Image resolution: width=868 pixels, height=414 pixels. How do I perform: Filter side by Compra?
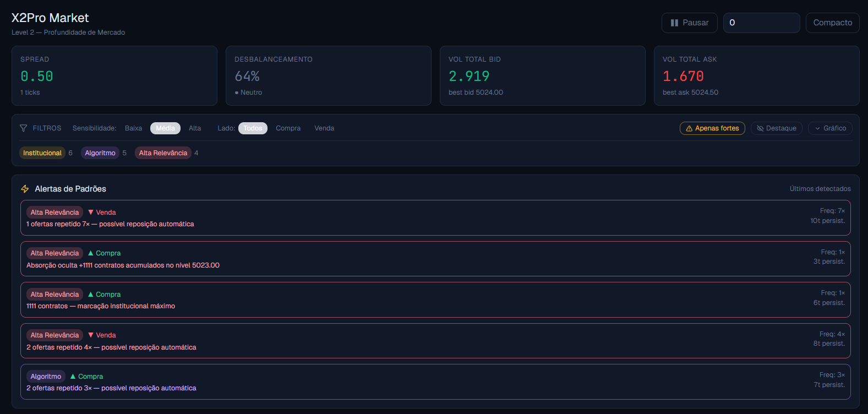coord(288,128)
